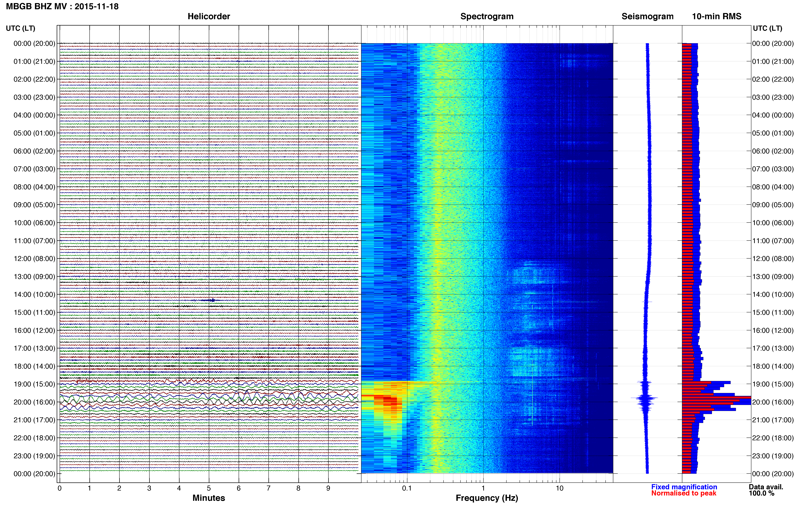Select '20:00 (16:00)' on the right time axis
The width and height of the screenshot is (812, 508).
click(x=773, y=402)
